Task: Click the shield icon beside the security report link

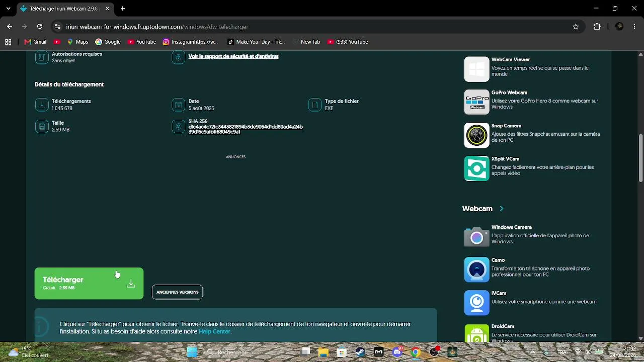Action: coord(178,57)
